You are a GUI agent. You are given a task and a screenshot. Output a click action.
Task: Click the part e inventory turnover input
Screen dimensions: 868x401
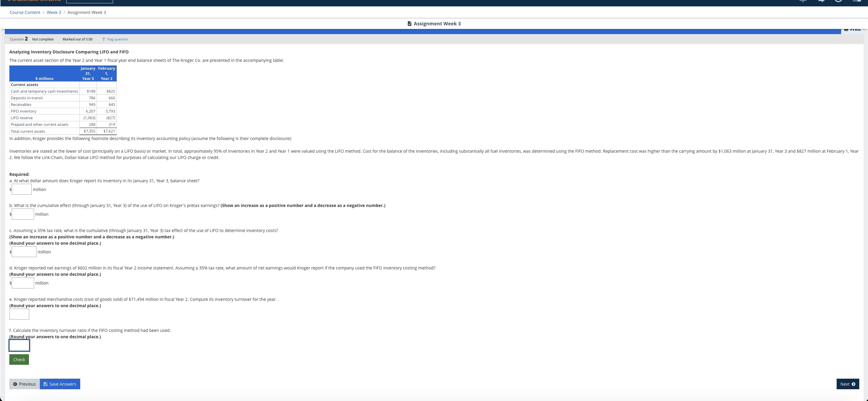coord(19,314)
